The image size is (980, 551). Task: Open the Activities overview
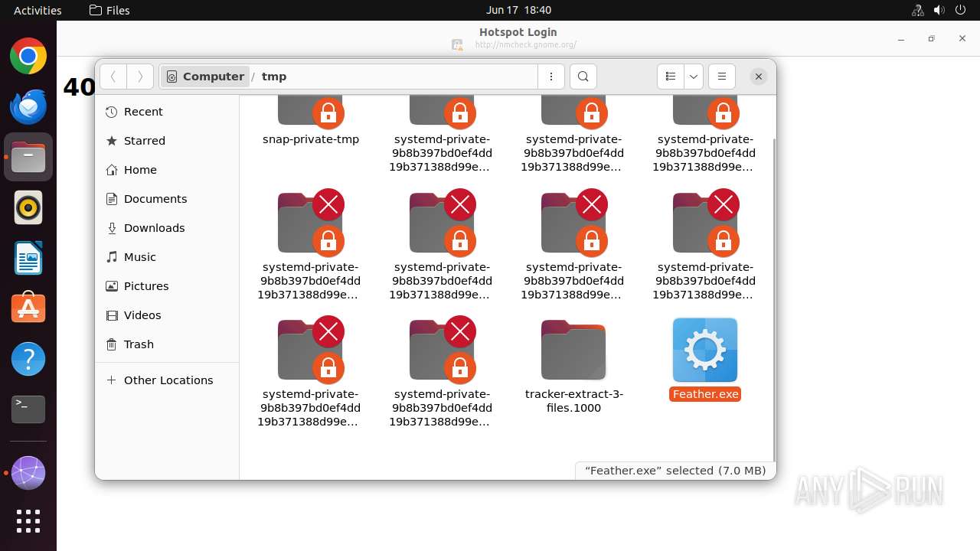click(38, 10)
